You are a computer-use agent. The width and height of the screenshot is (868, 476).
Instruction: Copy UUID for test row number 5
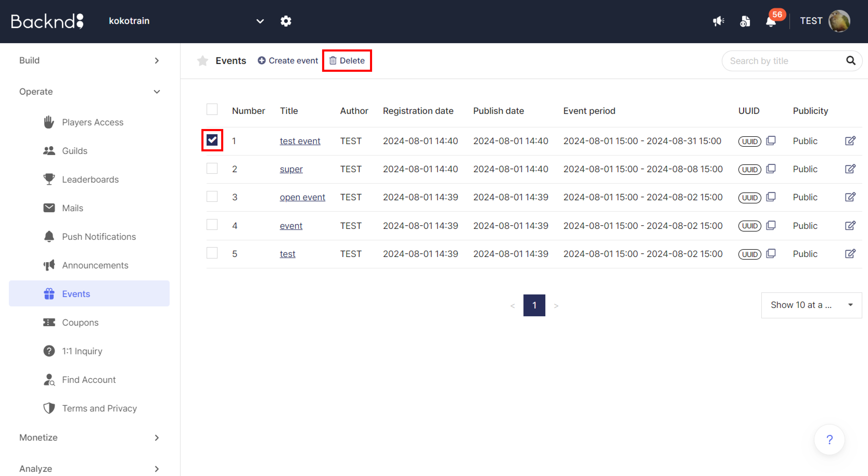pyautogui.click(x=771, y=254)
